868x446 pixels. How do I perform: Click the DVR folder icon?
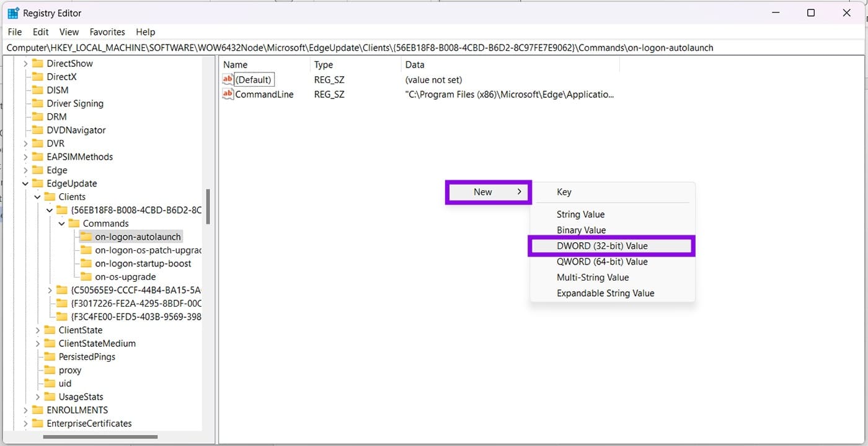pos(37,143)
